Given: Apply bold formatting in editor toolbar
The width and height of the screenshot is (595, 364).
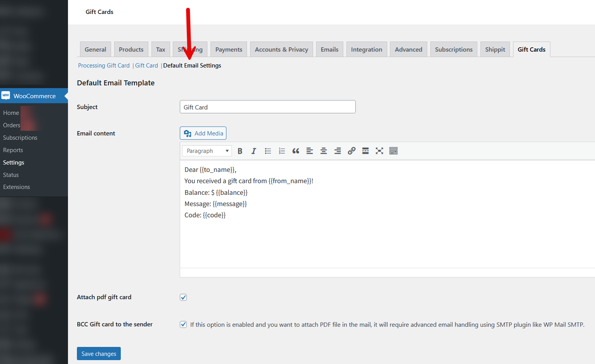Looking at the screenshot, I should coord(240,151).
